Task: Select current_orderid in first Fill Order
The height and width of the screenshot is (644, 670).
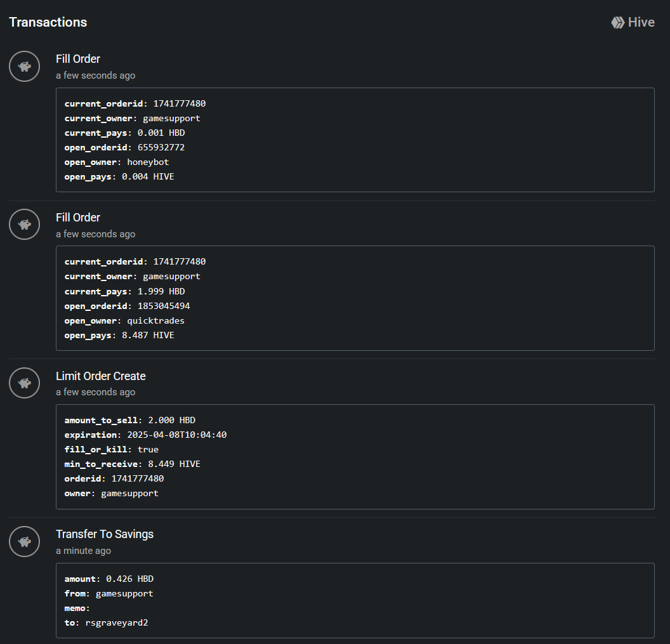Action: 180,104
